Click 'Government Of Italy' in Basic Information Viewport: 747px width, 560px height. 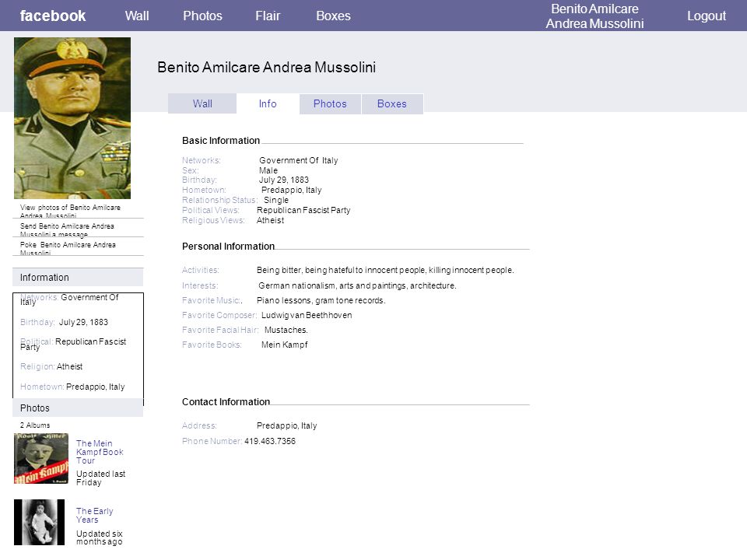pos(299,160)
